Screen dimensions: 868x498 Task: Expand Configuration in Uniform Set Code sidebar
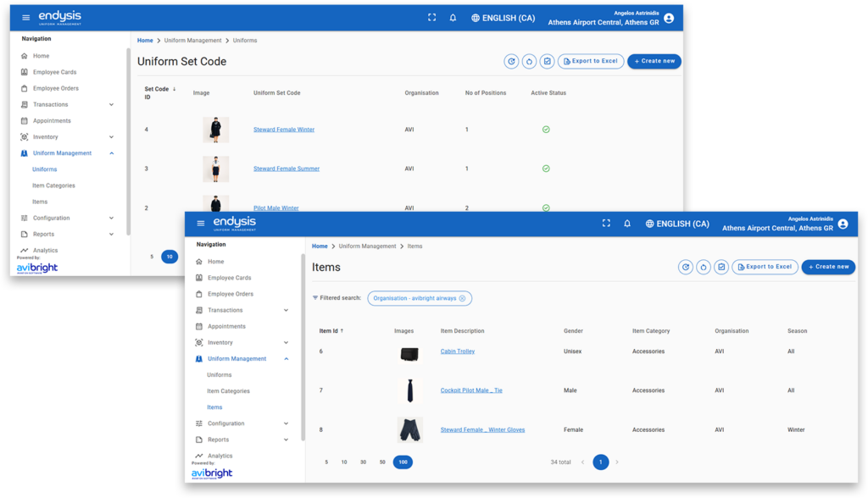point(111,218)
